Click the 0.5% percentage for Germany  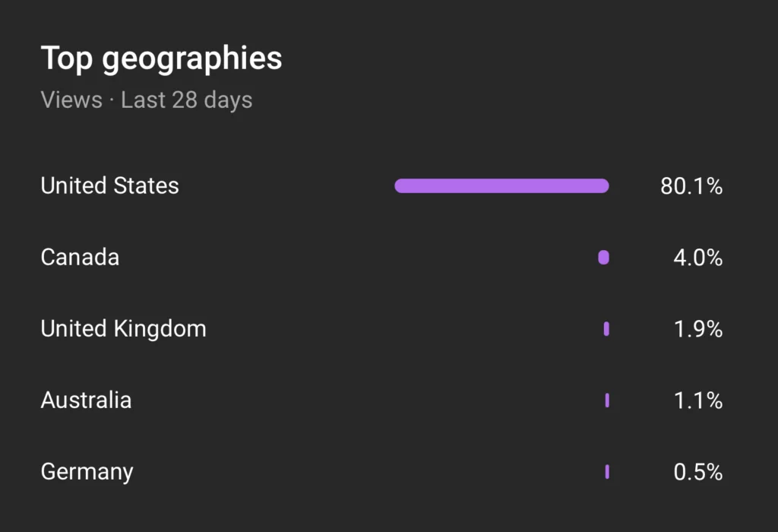[697, 472]
